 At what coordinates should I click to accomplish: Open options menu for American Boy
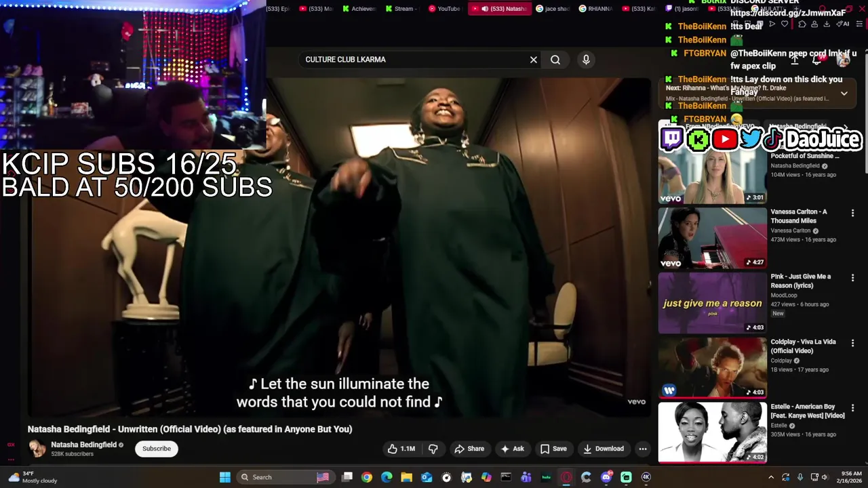[852, 408]
